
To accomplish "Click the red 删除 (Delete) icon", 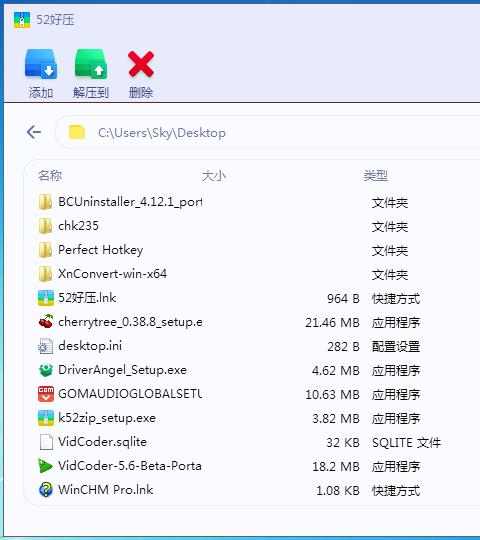I will tap(141, 64).
